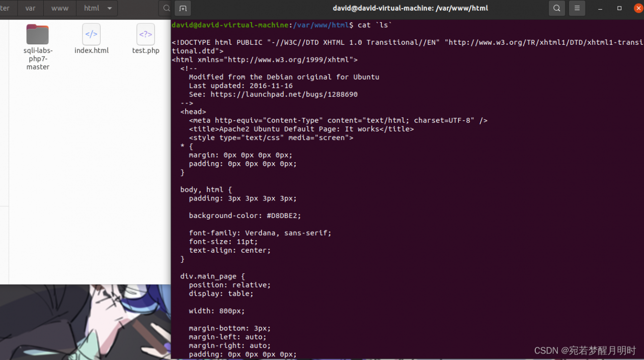Open a new terminal tab
644x360 pixels.
[x=183, y=8]
